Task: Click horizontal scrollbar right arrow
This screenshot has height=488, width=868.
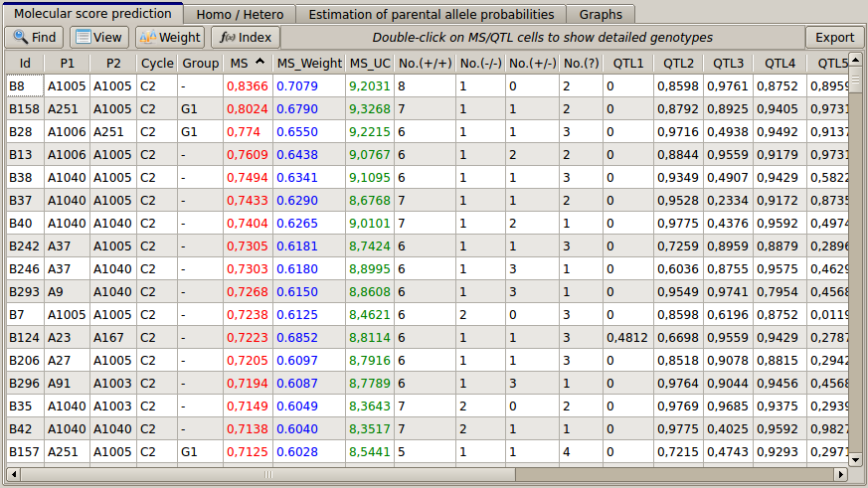Action: coord(841,474)
